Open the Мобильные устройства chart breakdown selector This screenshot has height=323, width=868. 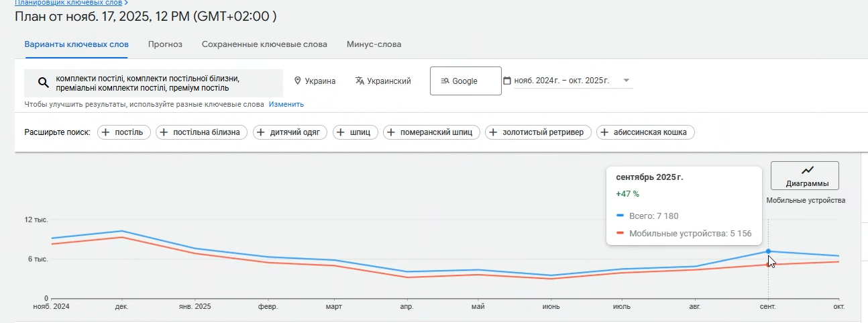(x=806, y=200)
